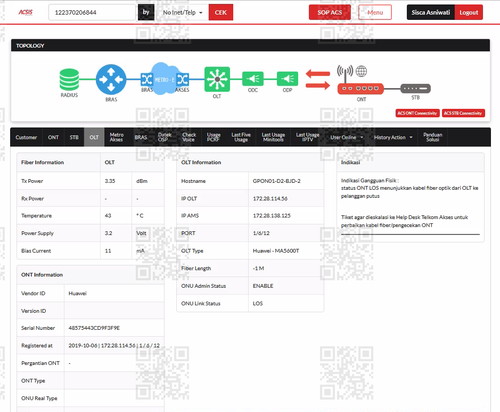The width and height of the screenshot is (500, 412).
Task: Open the Metro Akses tab
Action: click(x=117, y=137)
